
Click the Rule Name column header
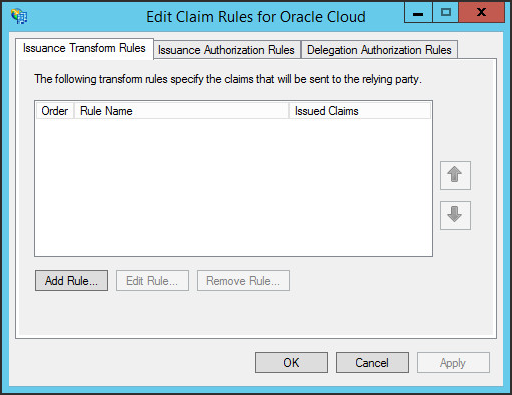181,111
